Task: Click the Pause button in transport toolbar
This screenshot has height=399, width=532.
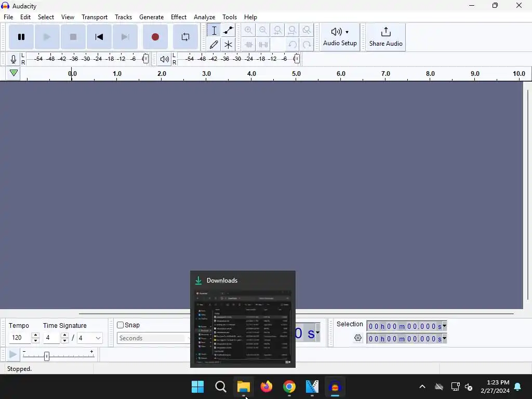Action: coord(21,37)
